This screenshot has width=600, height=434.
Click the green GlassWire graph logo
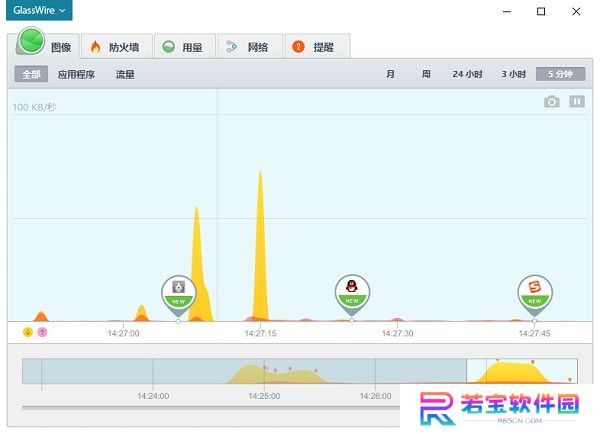[31, 40]
